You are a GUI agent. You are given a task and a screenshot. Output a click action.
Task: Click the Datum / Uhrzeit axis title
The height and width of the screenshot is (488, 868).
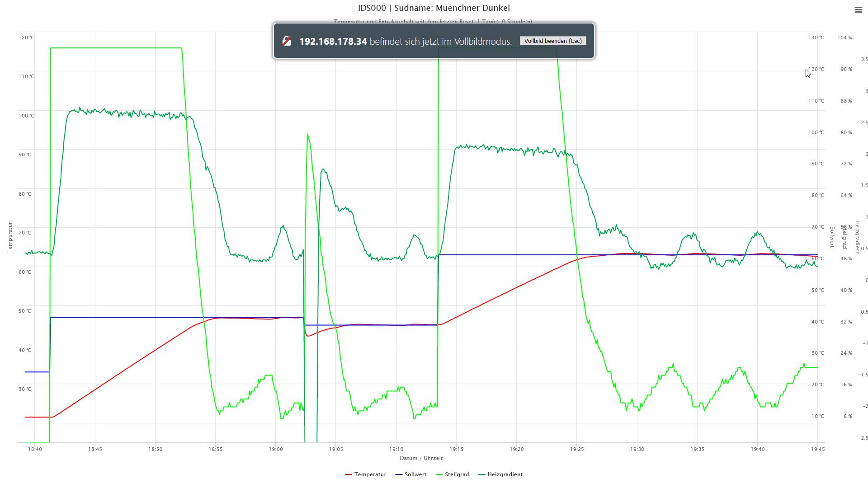click(x=421, y=458)
